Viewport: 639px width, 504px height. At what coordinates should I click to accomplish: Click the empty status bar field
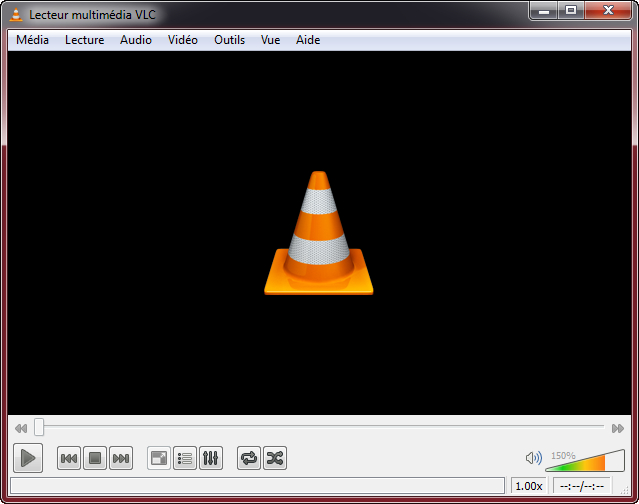tap(257, 486)
